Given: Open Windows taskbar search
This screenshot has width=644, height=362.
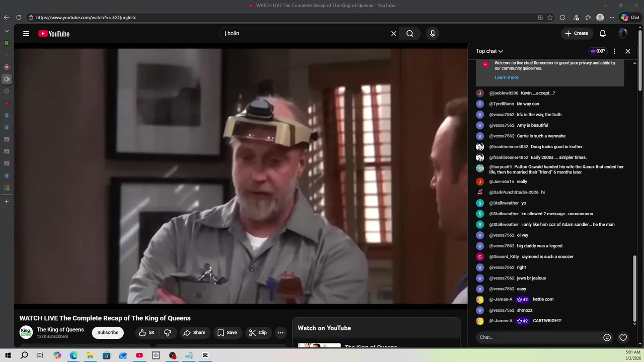Looking at the screenshot, I should [24, 355].
